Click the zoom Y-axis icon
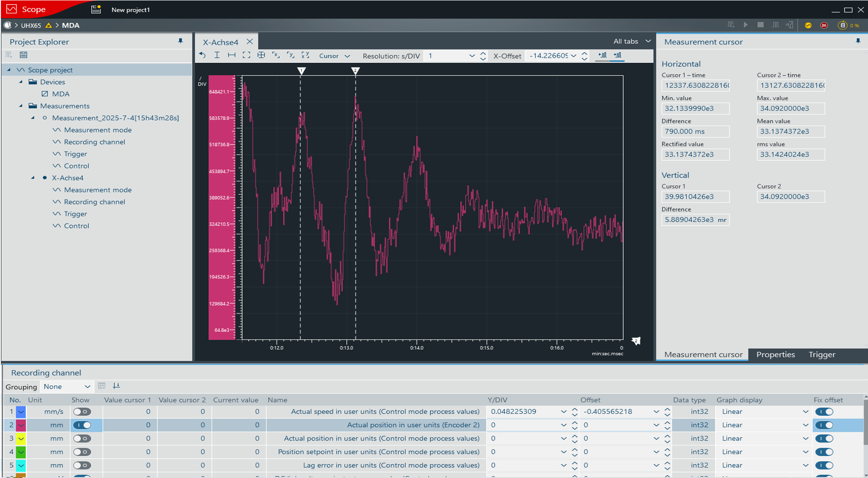 pyautogui.click(x=291, y=55)
